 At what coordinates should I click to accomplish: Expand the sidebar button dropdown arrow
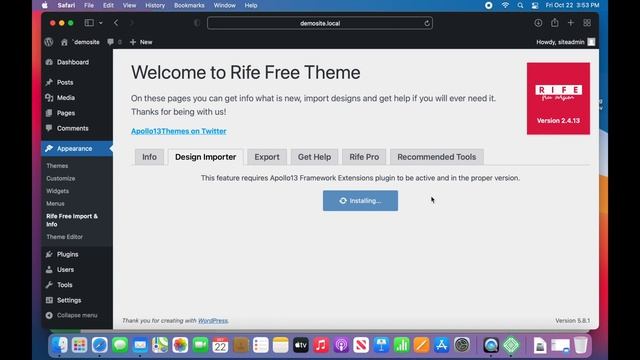[x=101, y=23]
